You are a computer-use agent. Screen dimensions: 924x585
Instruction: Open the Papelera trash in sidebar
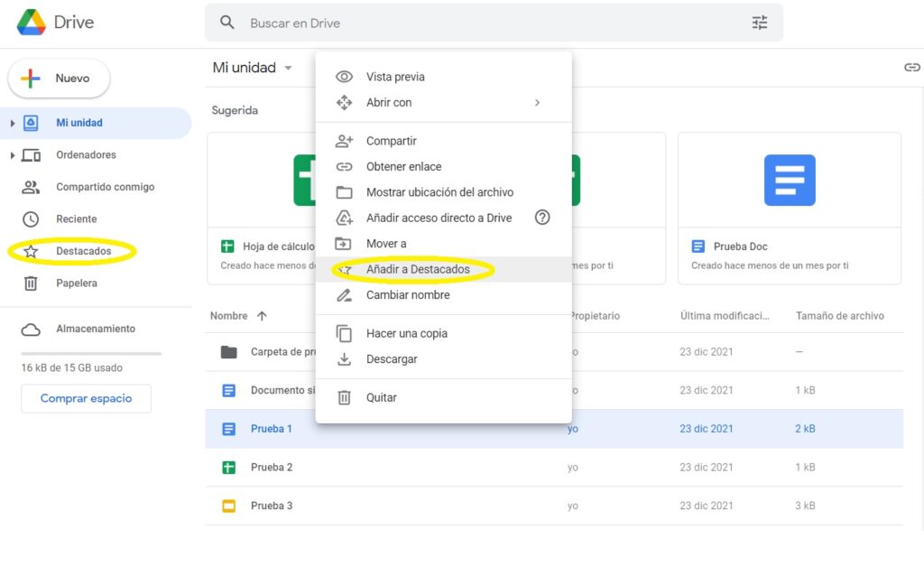[76, 283]
